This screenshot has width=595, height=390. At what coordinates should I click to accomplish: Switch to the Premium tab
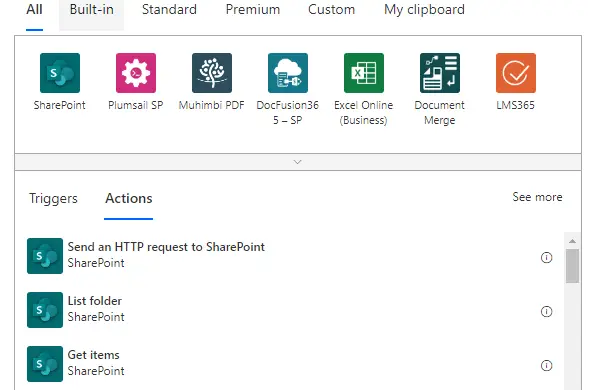point(253,9)
